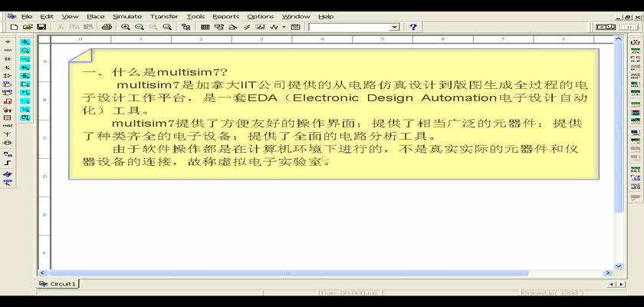Viewport: 644px width, 307px height.
Task: Open the Tools menu
Action: [195, 16]
